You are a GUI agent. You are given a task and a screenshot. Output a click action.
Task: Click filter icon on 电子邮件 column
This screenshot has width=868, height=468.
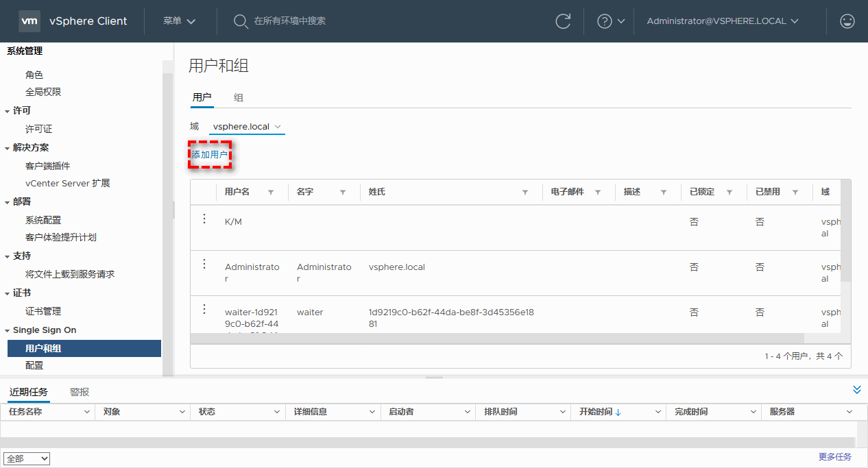(598, 193)
